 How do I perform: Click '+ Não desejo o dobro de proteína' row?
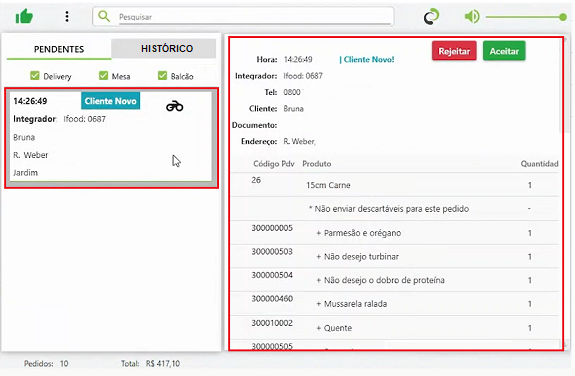[395, 280]
